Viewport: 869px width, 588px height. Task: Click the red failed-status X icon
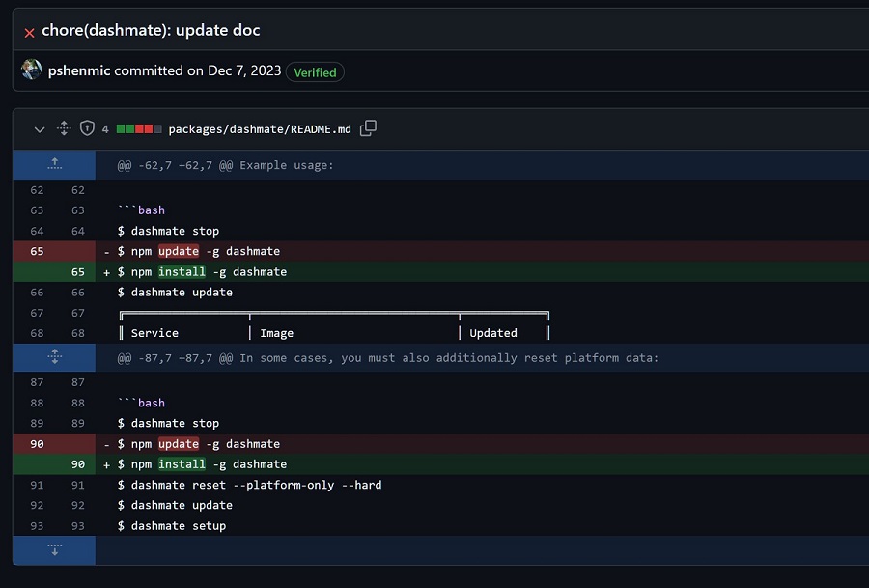coord(29,33)
